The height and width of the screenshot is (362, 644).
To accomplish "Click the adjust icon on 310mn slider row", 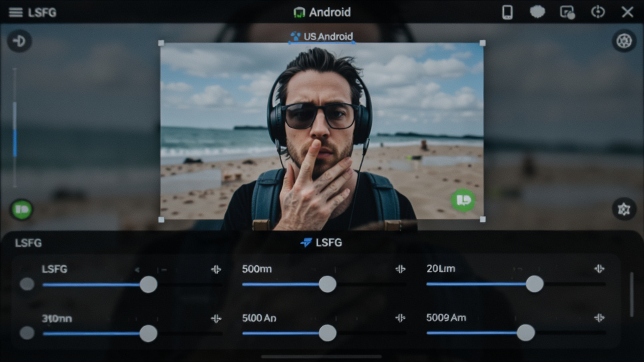I will click(216, 319).
